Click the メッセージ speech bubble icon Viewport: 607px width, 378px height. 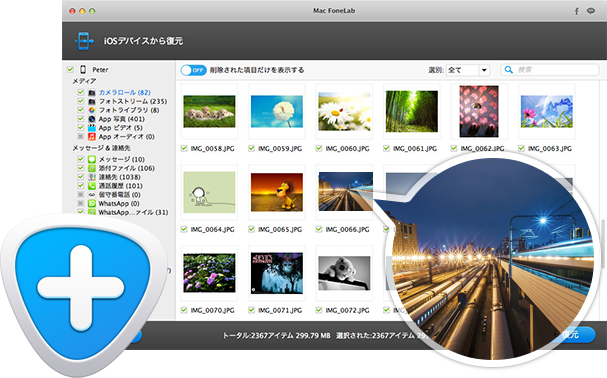(x=92, y=159)
